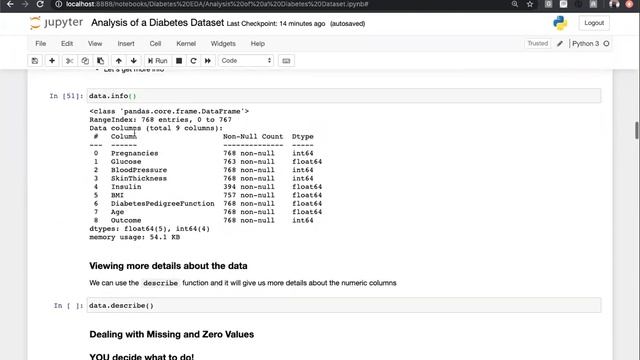640x360 pixels.
Task: Click the Trusted notebook indicator
Action: pos(538,43)
